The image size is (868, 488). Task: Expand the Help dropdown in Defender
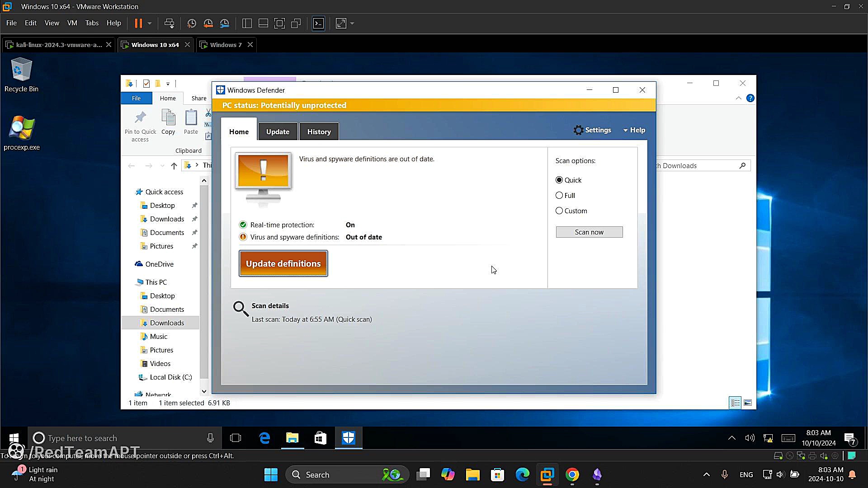tap(634, 130)
